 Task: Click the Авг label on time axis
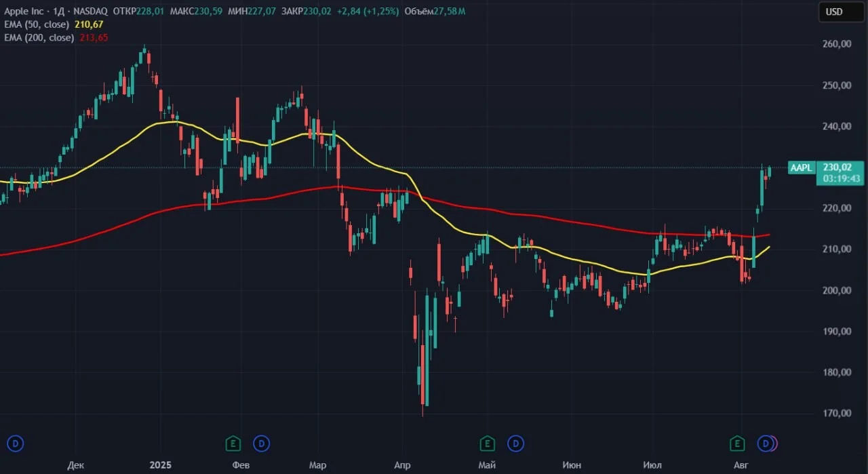741,465
